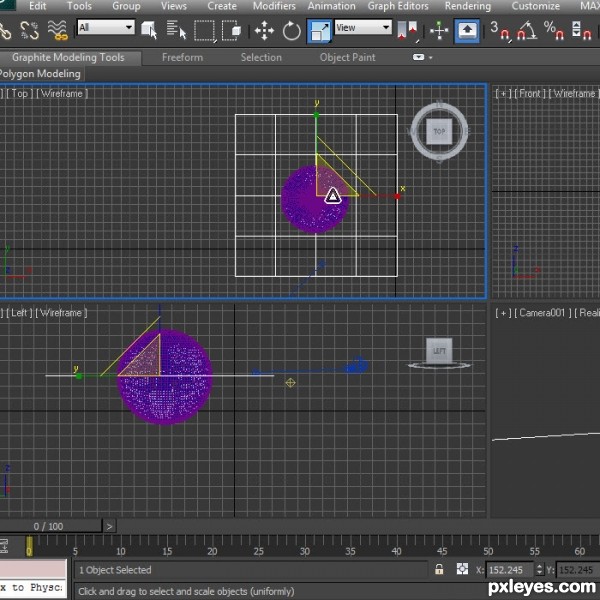Click the X coordinate spinner arrows
600x600 pixels.
click(x=539, y=570)
